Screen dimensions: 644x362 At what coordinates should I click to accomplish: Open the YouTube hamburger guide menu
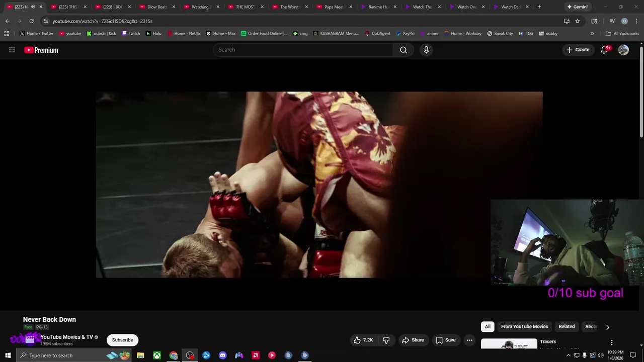[12, 50]
